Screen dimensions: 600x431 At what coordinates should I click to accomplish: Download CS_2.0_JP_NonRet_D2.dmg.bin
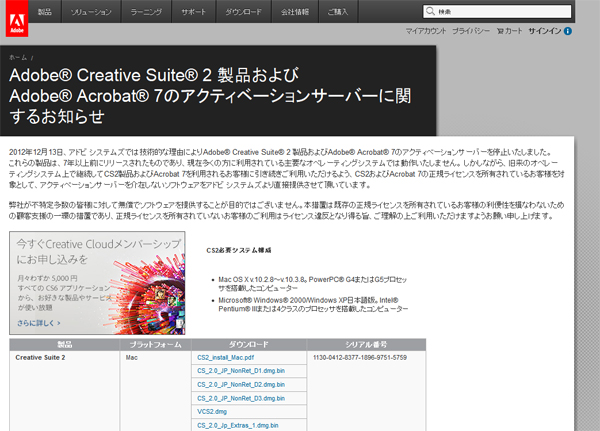click(241, 385)
